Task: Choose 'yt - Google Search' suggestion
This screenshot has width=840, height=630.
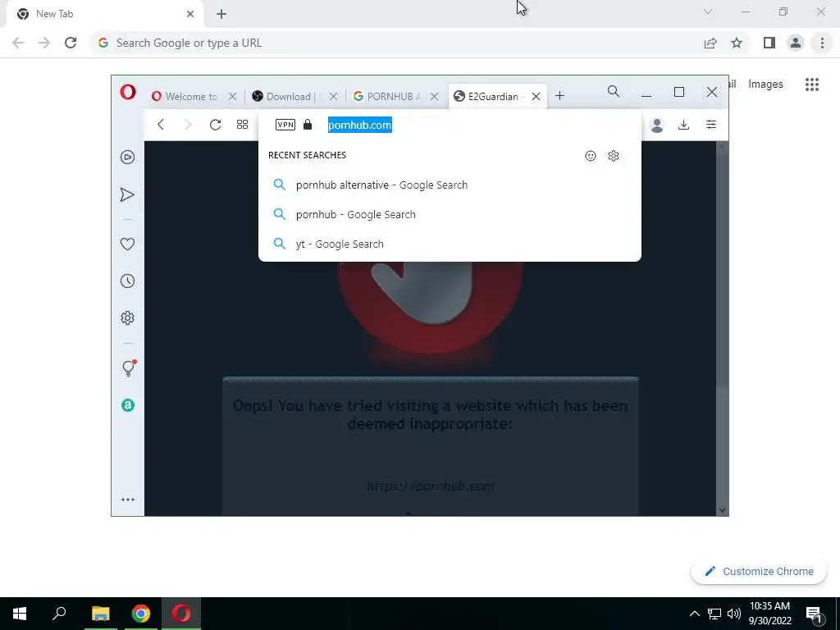Action: click(450, 244)
